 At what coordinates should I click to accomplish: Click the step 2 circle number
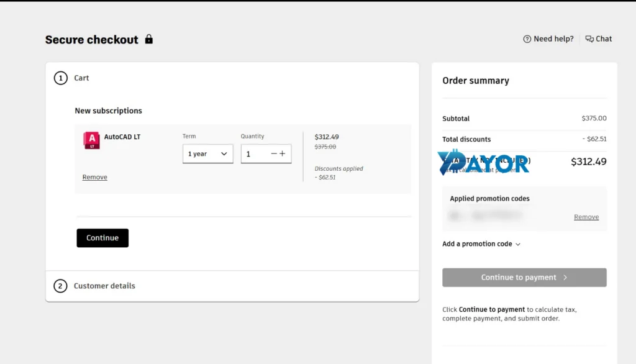(60, 286)
